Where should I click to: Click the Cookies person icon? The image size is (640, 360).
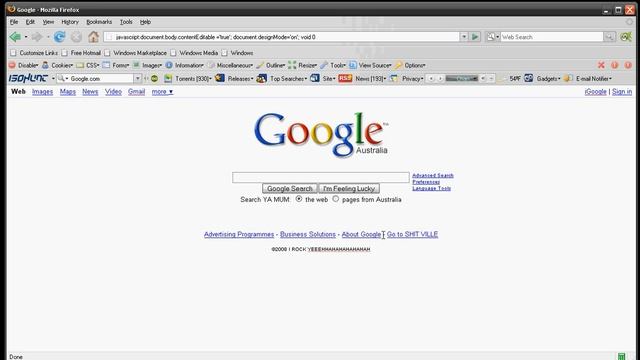pos(45,65)
